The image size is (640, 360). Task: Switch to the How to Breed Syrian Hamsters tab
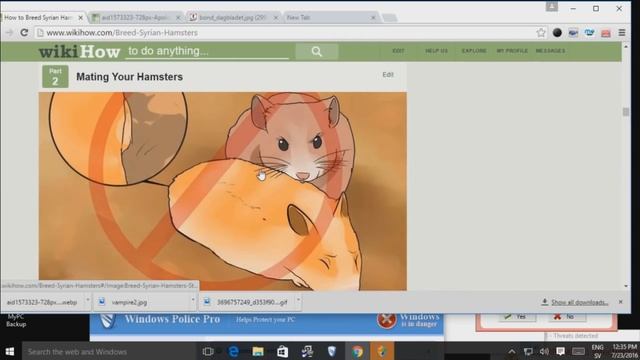(x=38, y=18)
